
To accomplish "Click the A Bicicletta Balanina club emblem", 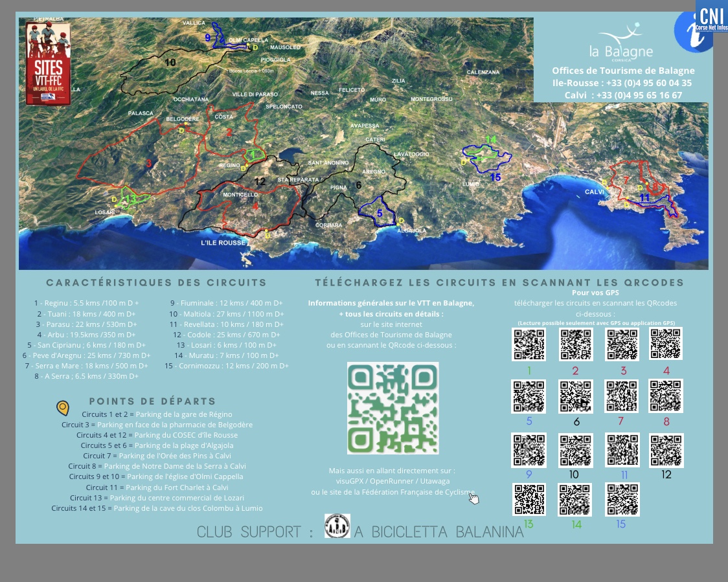I will pyautogui.click(x=337, y=526).
